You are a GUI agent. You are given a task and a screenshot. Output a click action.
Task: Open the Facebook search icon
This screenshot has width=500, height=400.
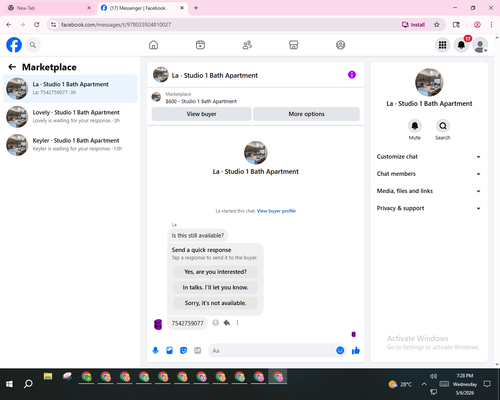[x=33, y=45]
